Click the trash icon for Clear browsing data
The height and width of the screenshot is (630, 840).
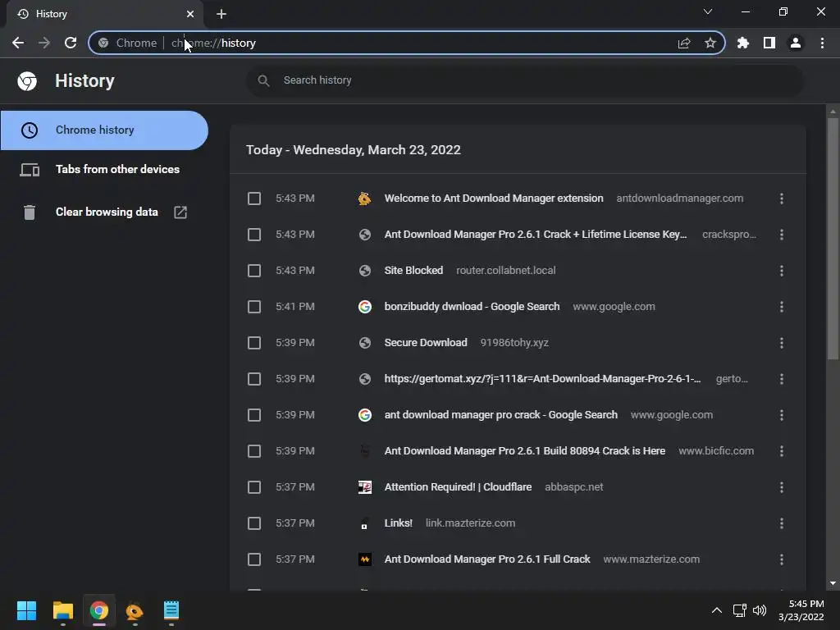pos(30,212)
